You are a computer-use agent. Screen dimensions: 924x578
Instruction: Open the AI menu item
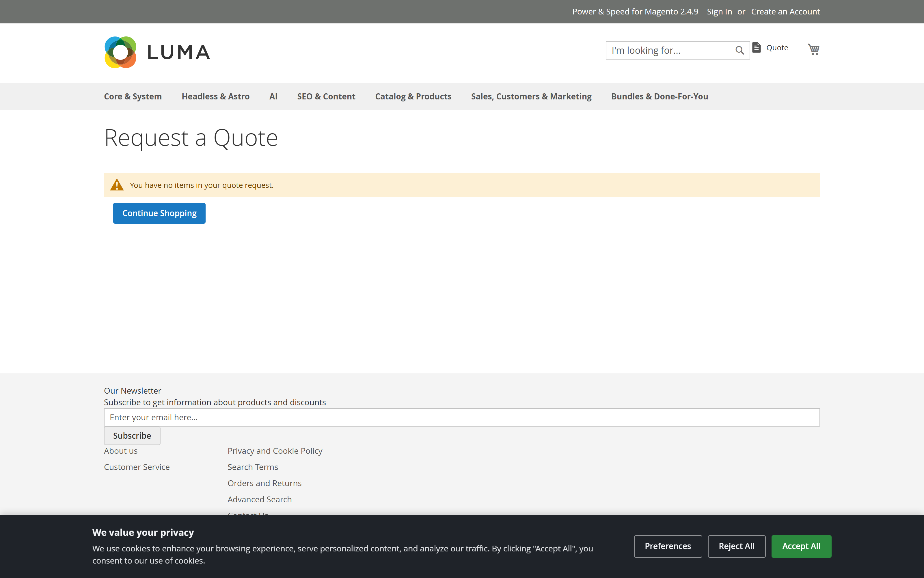pyautogui.click(x=273, y=96)
